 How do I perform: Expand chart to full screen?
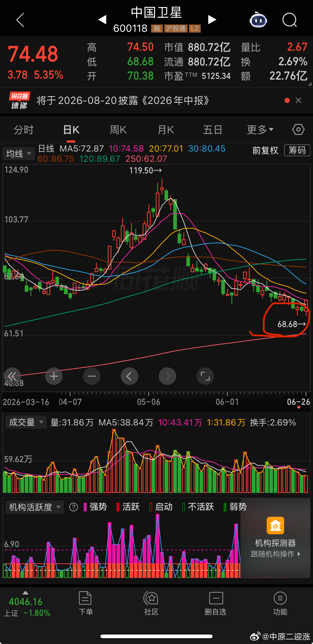205,376
